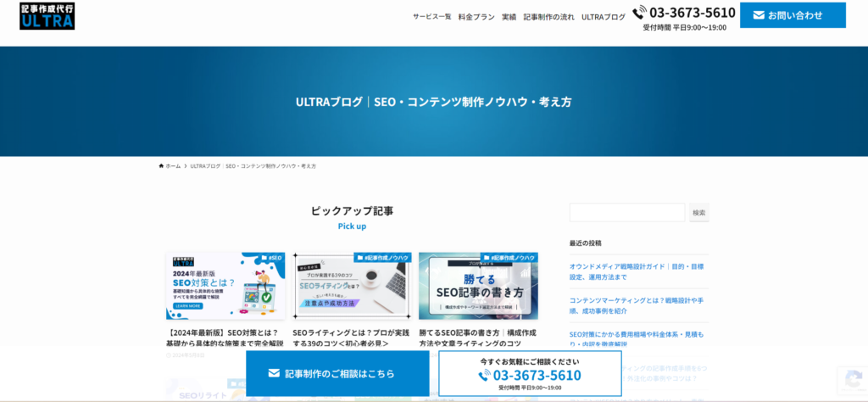Click the phone icon in bottom banner

click(x=484, y=376)
